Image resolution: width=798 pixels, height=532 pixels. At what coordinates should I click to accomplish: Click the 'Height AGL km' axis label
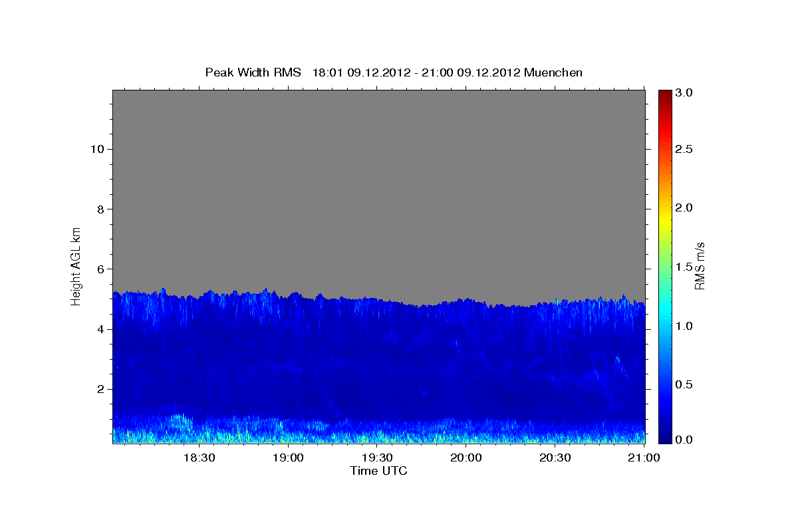(x=76, y=265)
